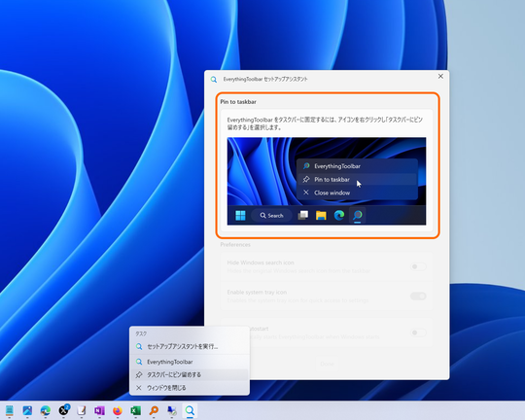
Task: Click the Done button in setup assistant
Action: (327, 364)
